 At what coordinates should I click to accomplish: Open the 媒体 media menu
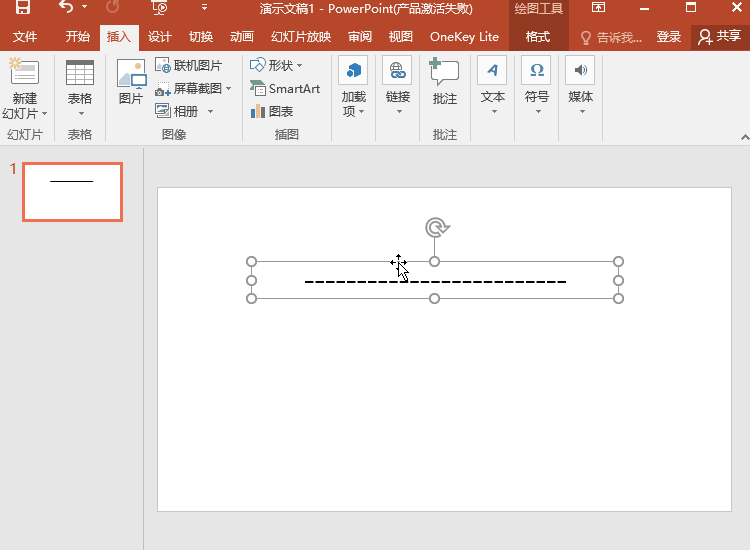click(x=581, y=86)
